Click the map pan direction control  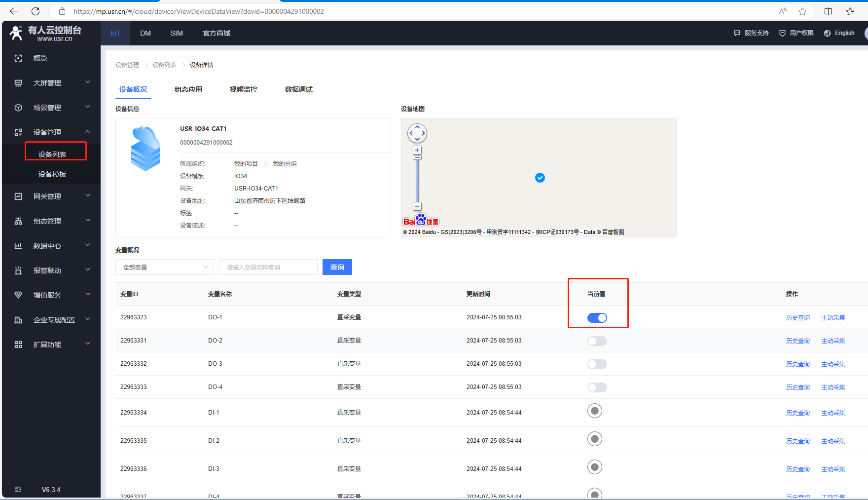417,133
